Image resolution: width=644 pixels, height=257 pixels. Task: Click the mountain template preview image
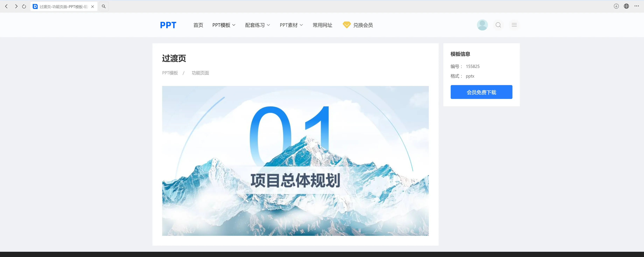coord(295,161)
